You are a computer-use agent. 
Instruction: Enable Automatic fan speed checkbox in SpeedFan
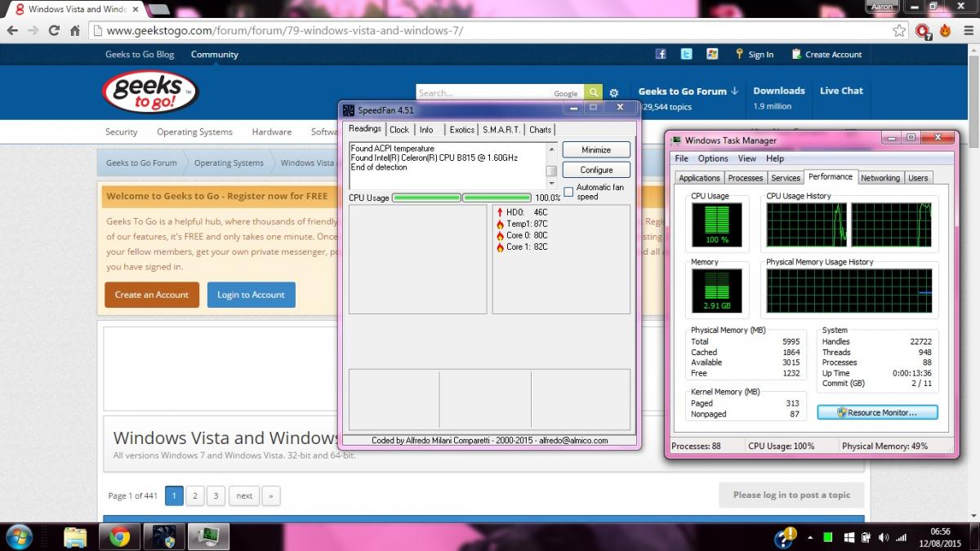point(568,192)
